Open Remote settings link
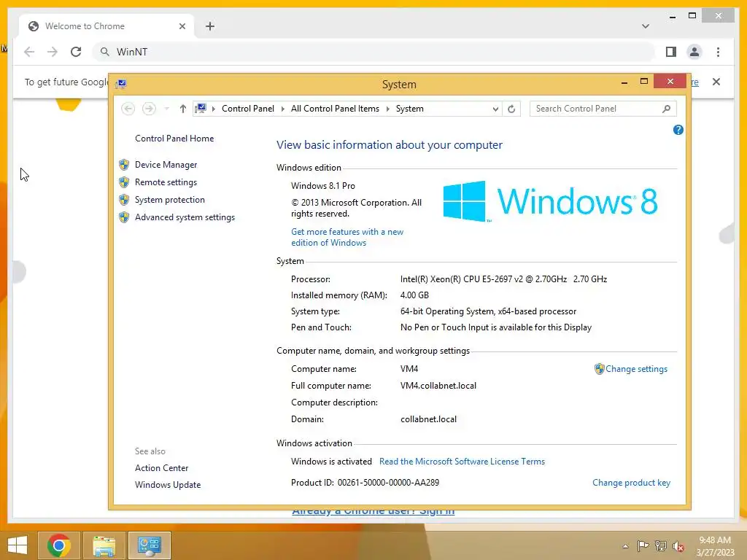This screenshot has height=560, width=747. [x=166, y=182]
